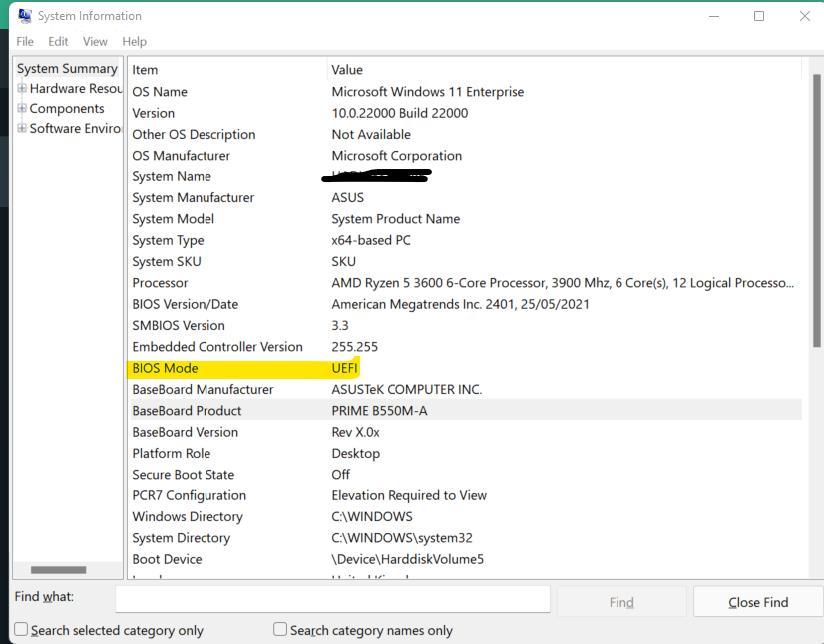This screenshot has width=824, height=644.
Task: Open the File menu
Action: coord(24,41)
